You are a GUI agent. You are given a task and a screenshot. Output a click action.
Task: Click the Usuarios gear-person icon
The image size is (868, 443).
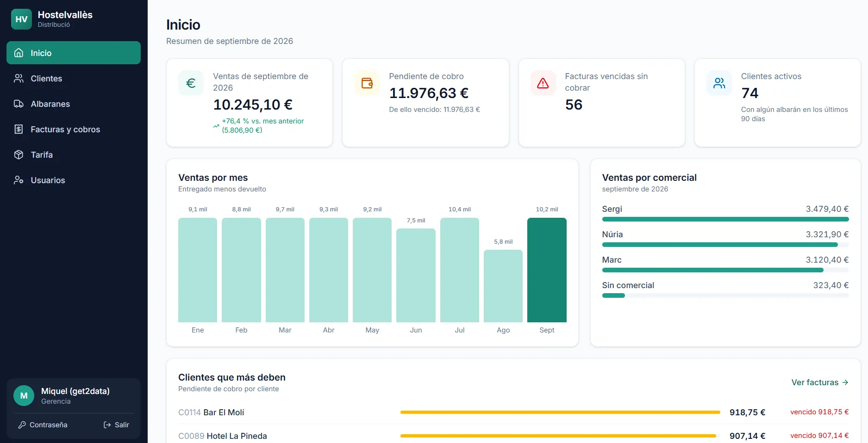[x=19, y=180]
